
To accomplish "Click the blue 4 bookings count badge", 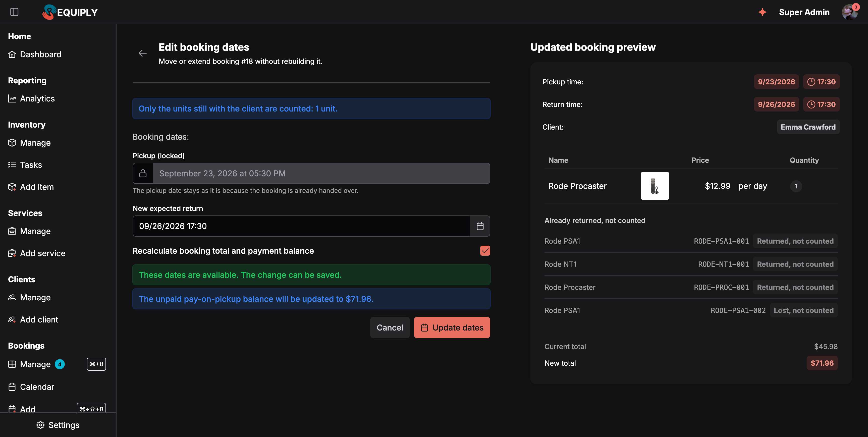I will tap(60, 364).
